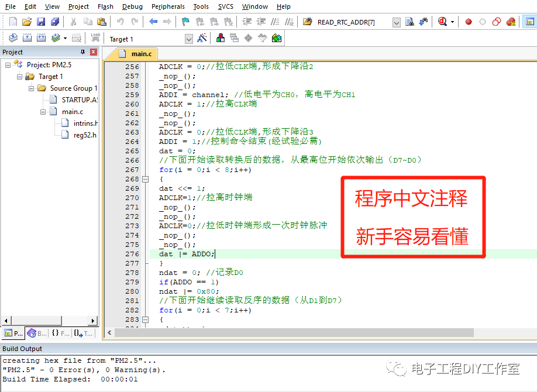This screenshot has width=537, height=392.
Task: Open the Peripherals menu
Action: 168,6
